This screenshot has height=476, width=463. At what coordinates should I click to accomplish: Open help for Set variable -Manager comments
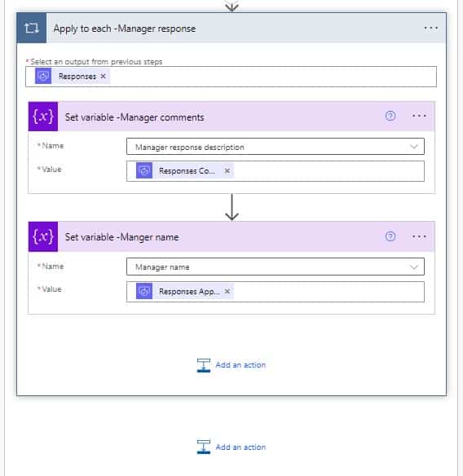pos(390,116)
